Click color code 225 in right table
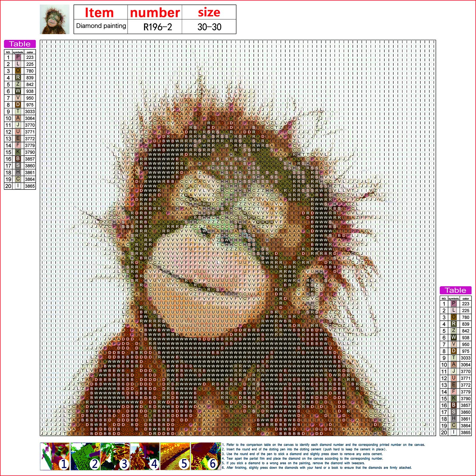This screenshot has width=476, height=476. click(466, 311)
